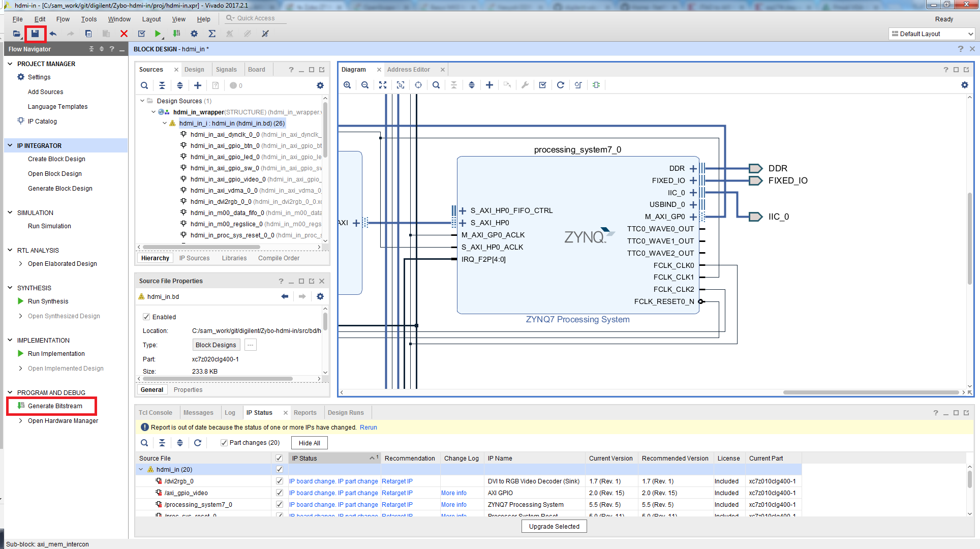Collapse the PROJECT MANAGER section
The height and width of the screenshot is (549, 980).
tap(10, 64)
